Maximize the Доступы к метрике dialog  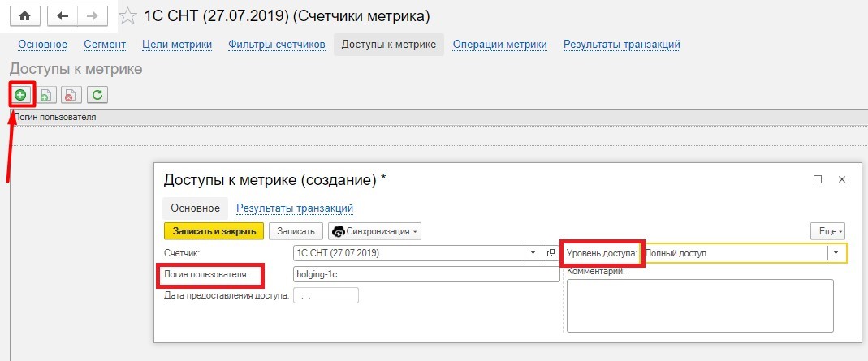pyautogui.click(x=817, y=179)
